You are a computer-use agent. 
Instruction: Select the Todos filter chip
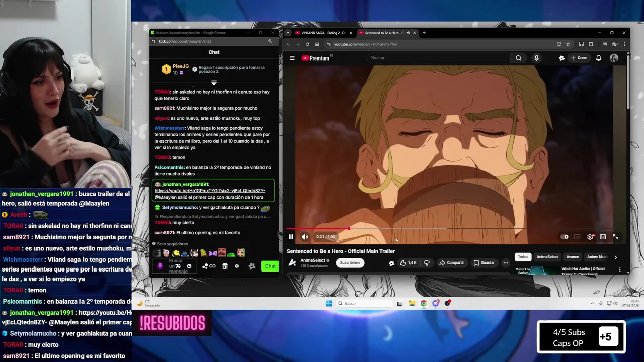coord(523,257)
